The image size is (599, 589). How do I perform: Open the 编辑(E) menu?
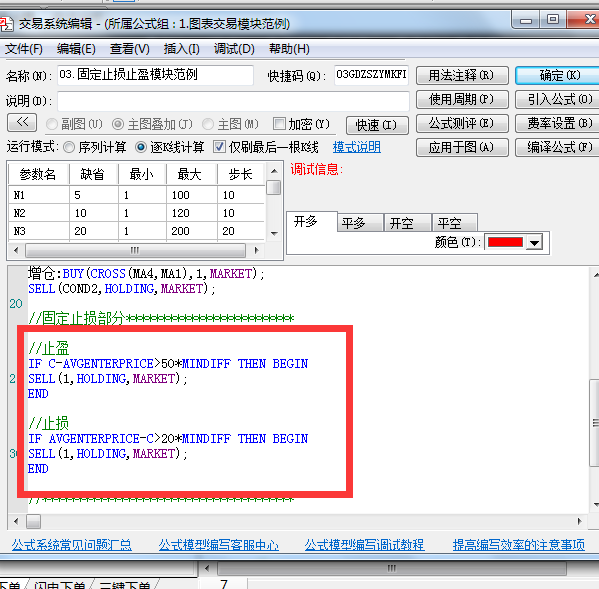[x=76, y=49]
